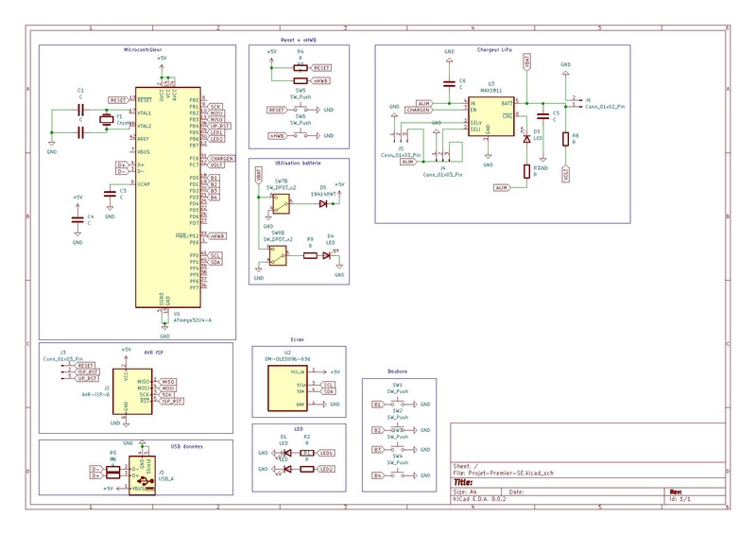Click the nHWB net label on pin PE2
The height and width of the screenshot is (535, 756).
pos(216,236)
